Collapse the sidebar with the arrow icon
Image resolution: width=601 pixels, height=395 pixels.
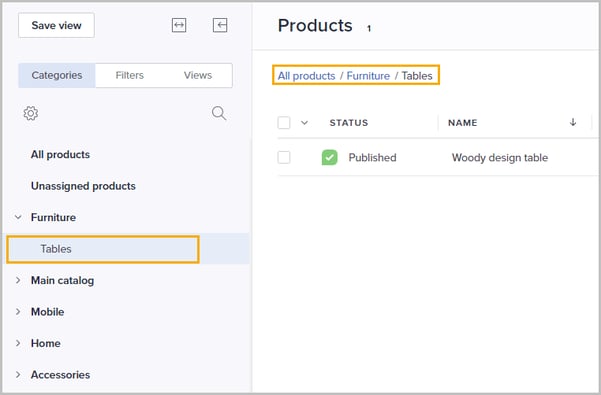(x=220, y=25)
